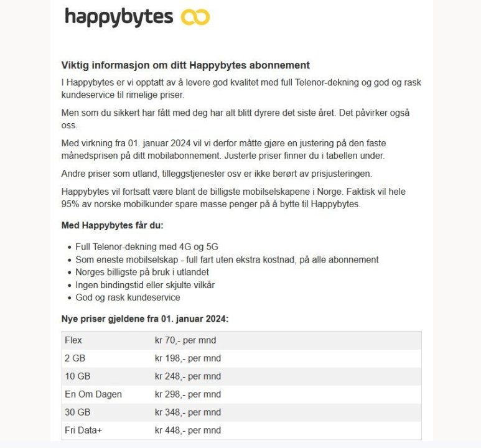Click the sentence starting 'Andre priser som utland'
Screen dimensions: 481x448
tap(224, 173)
